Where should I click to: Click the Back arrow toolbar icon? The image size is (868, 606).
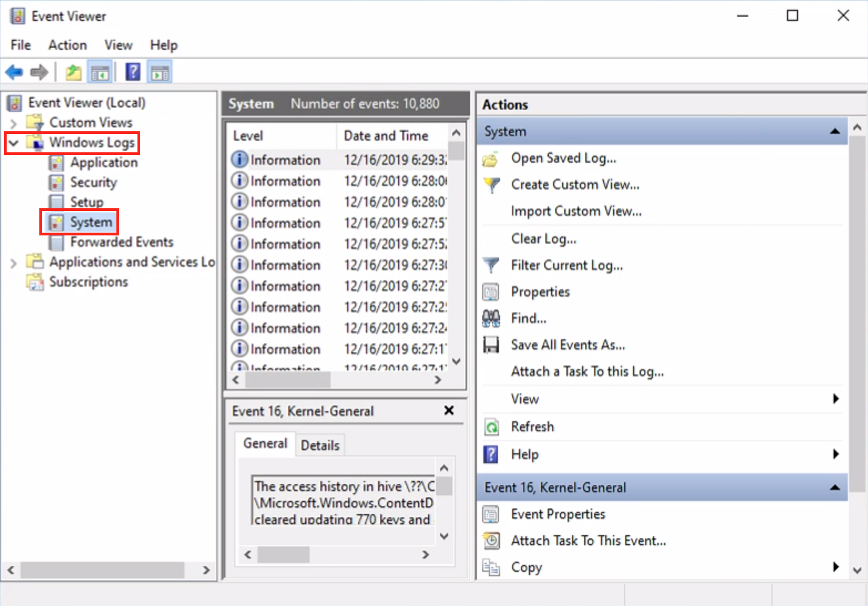click(14, 72)
